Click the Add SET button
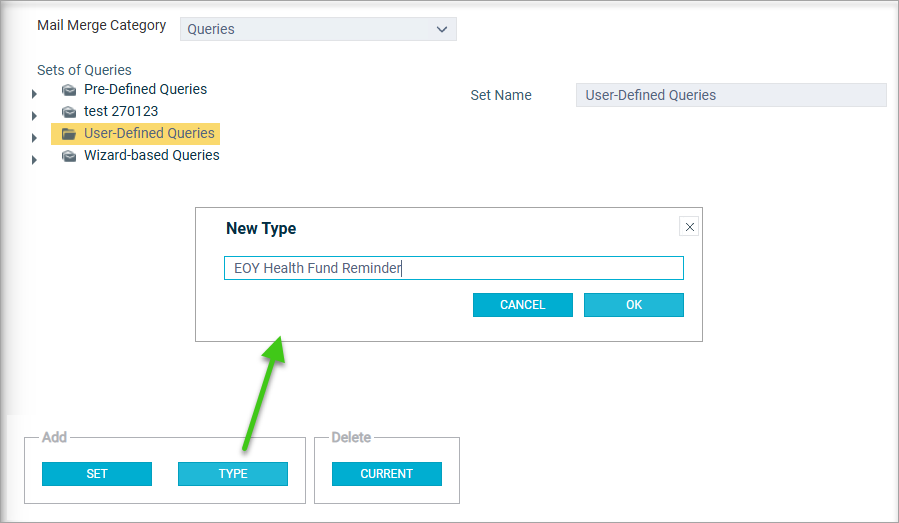The image size is (899, 523). point(97,474)
